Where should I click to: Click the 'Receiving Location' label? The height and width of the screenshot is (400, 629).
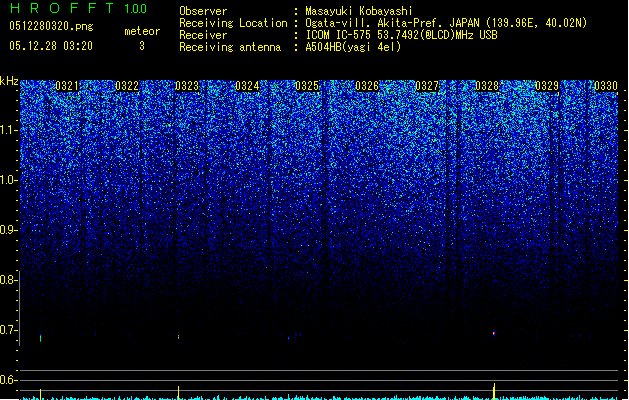(233, 23)
